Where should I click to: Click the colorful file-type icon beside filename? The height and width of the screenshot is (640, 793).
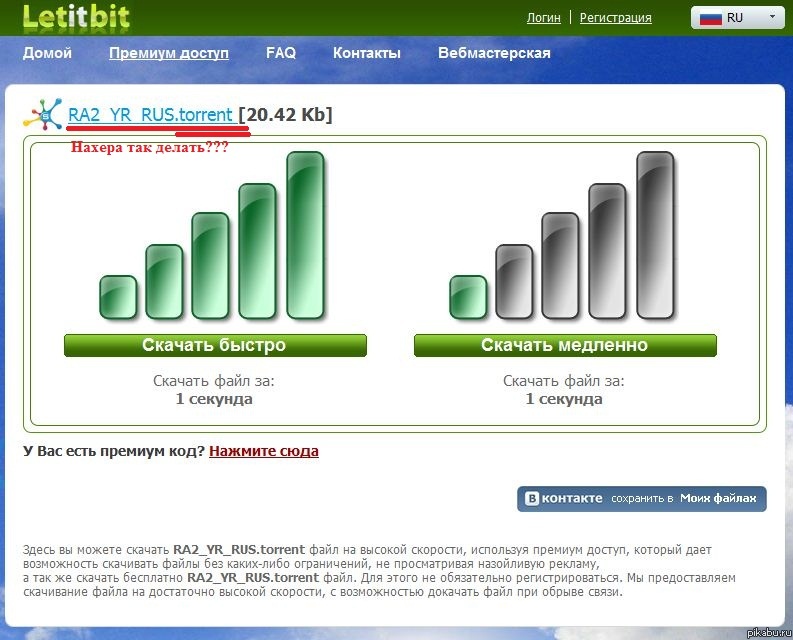coord(43,116)
